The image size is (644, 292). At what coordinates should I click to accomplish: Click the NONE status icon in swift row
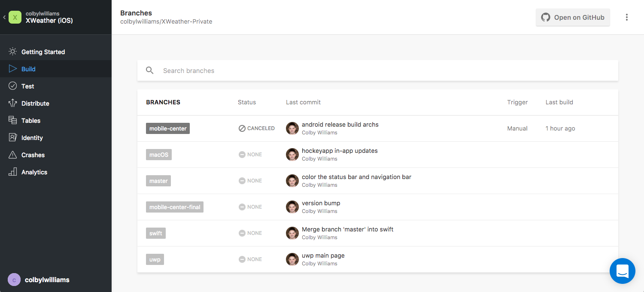tap(242, 233)
